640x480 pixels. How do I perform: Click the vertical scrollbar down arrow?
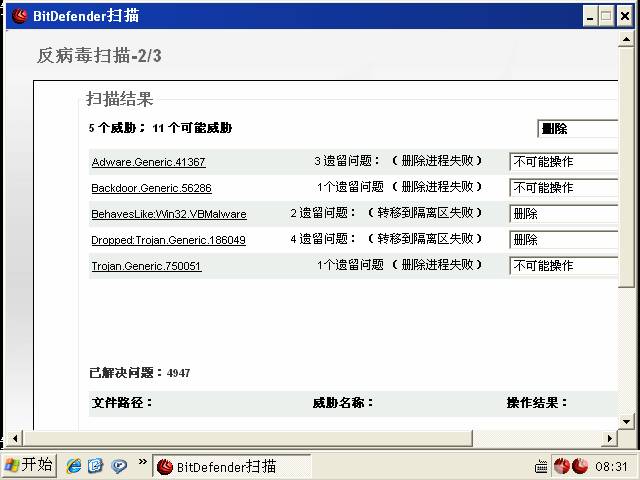click(x=626, y=422)
